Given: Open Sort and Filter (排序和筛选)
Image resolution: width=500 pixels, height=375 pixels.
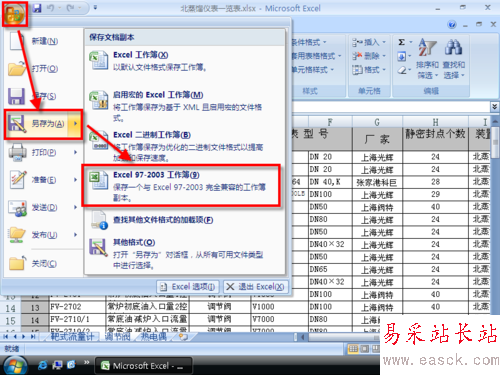Looking at the screenshot, I should point(427,59).
